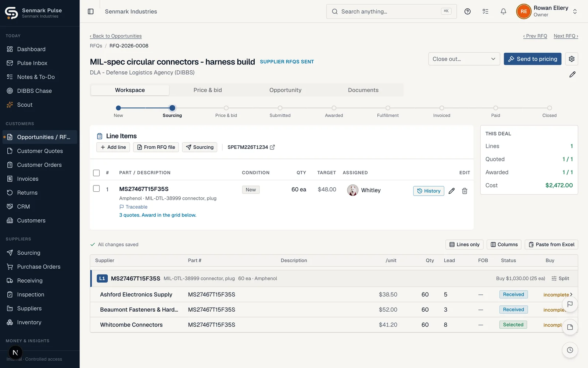
Task: Open external link icon beside SPE7M226T1234
Action: tap(272, 147)
